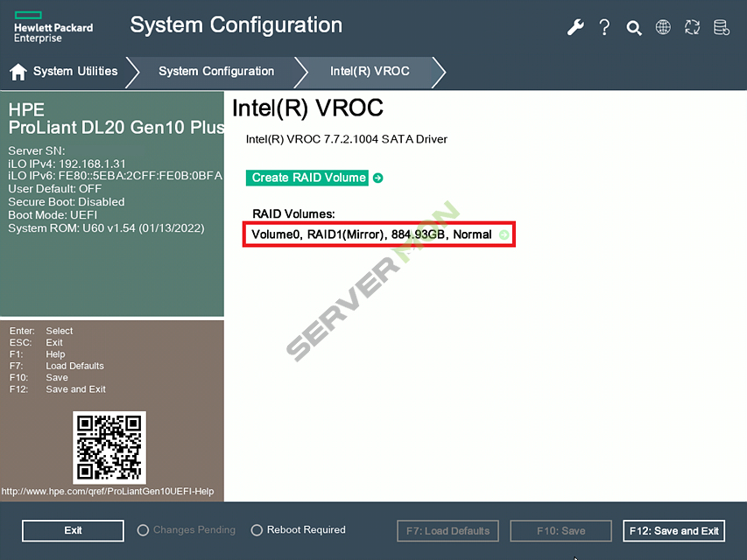Screen dimensions: 747x560
Task: Click the server stack icon in header
Action: [x=722, y=27]
